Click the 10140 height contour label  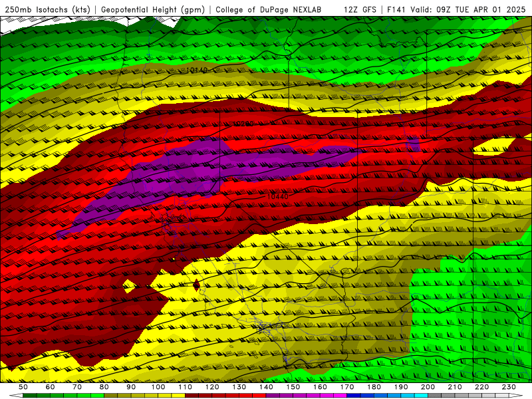tap(197, 70)
